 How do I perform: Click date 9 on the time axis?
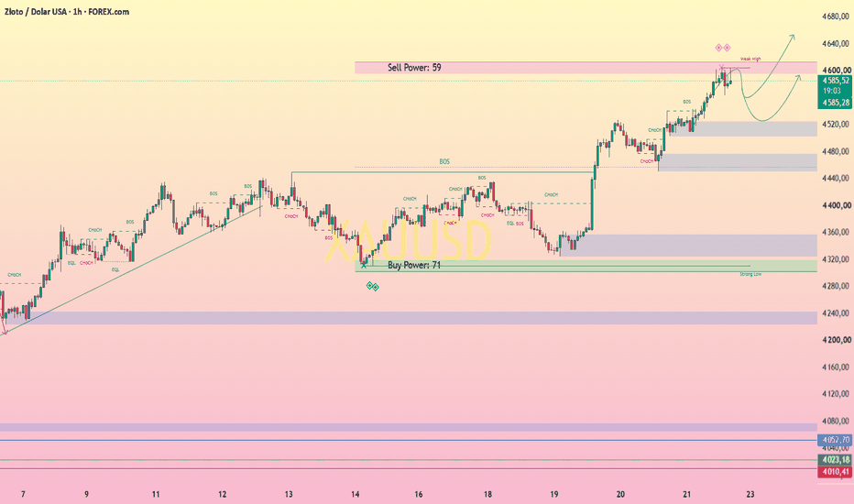[x=87, y=495]
